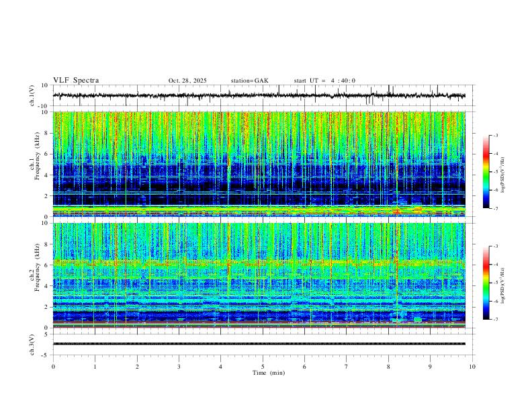The width and height of the screenshot is (532, 411).
Task: Click the upper color scale bar for ch.1
Action: pos(486,172)
